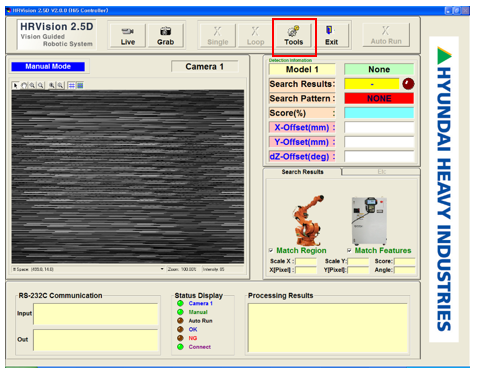This screenshot has height=371, width=479.
Task: Click the Scale X value field
Action: pos(306,261)
